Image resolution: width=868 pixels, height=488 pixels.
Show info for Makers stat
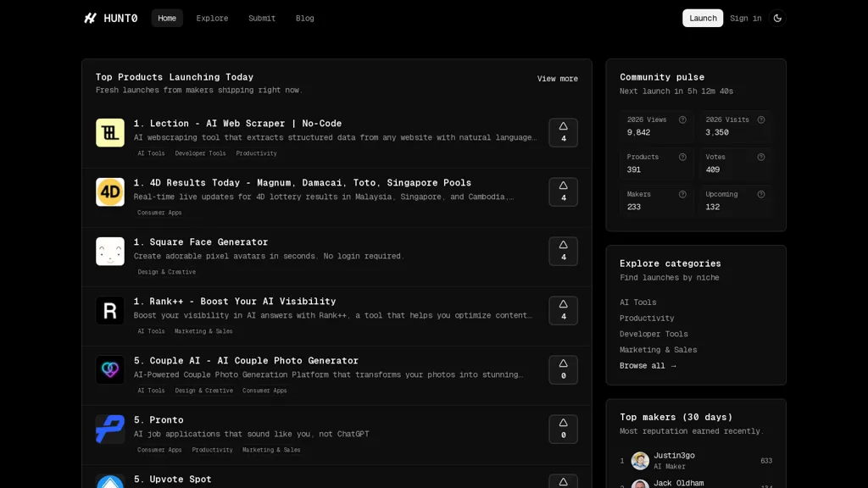coord(682,194)
